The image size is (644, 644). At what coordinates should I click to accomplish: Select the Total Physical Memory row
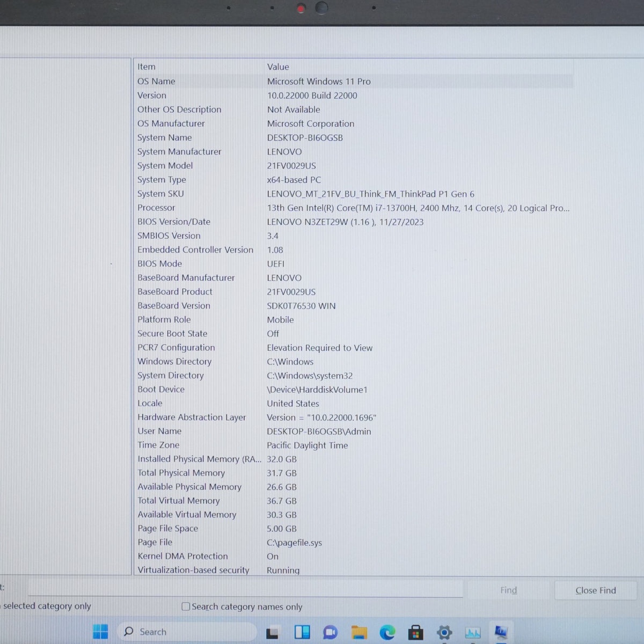pyautogui.click(x=354, y=473)
